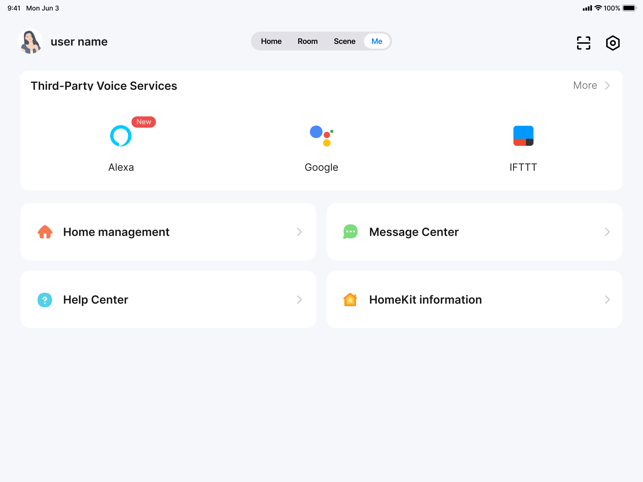Click the orange house Home management icon
Viewport: 643px width, 482px height.
coord(45,232)
